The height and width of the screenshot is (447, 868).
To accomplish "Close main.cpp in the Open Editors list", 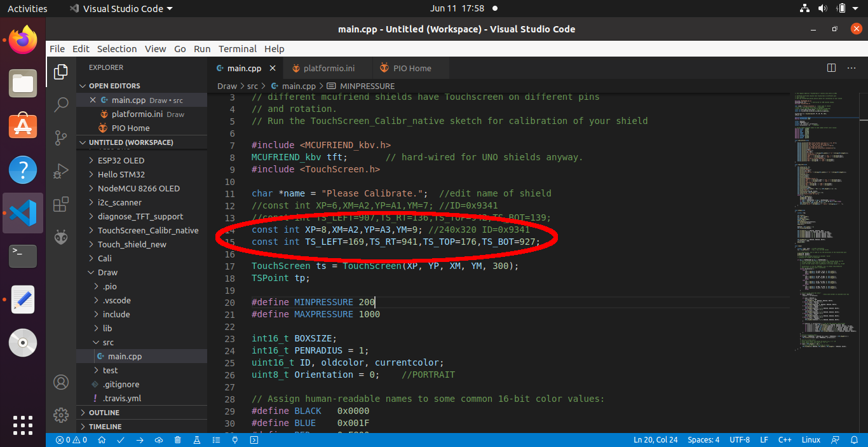I will click(x=93, y=100).
